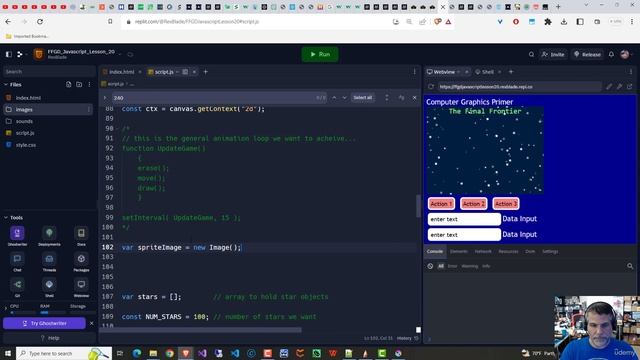
Task: Open script.js in file tree
Action: coord(24,133)
